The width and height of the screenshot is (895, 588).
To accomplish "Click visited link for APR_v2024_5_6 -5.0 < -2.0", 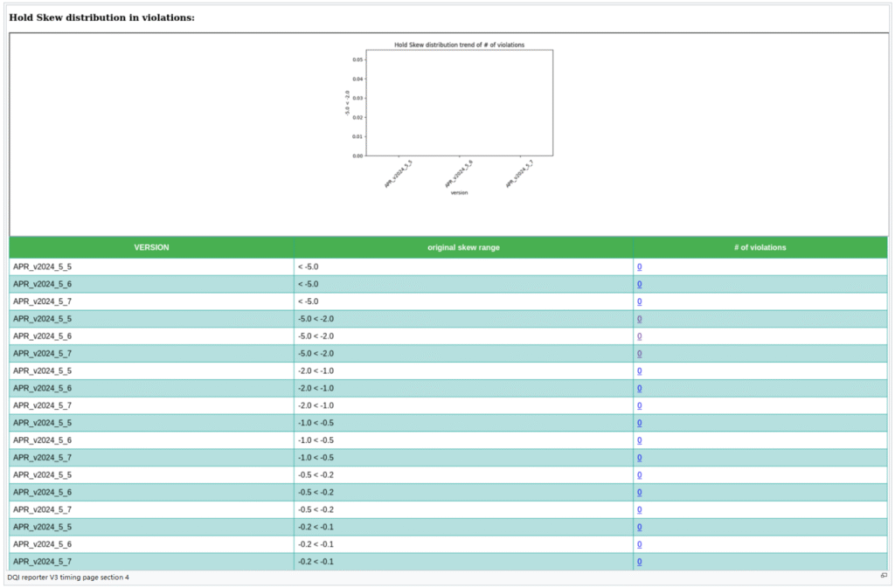I will (639, 336).
